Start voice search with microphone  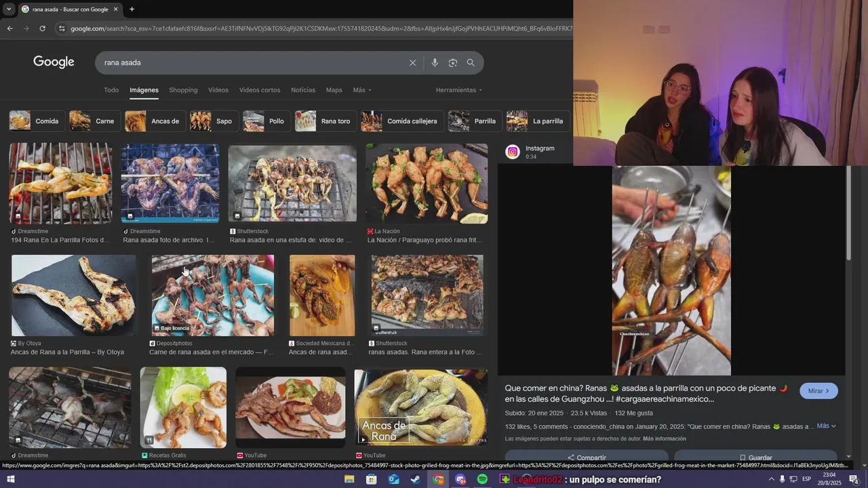435,63
